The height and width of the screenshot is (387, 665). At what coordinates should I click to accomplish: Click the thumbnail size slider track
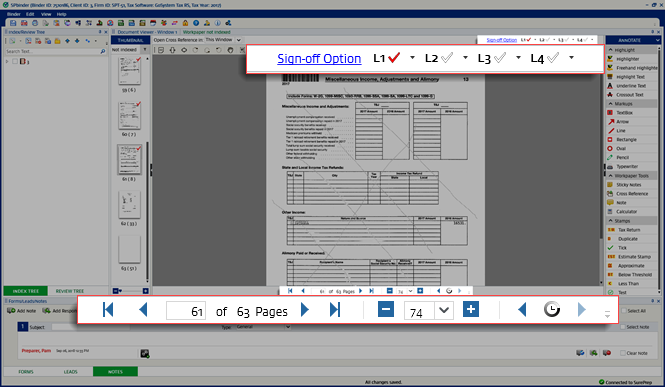click(x=132, y=291)
